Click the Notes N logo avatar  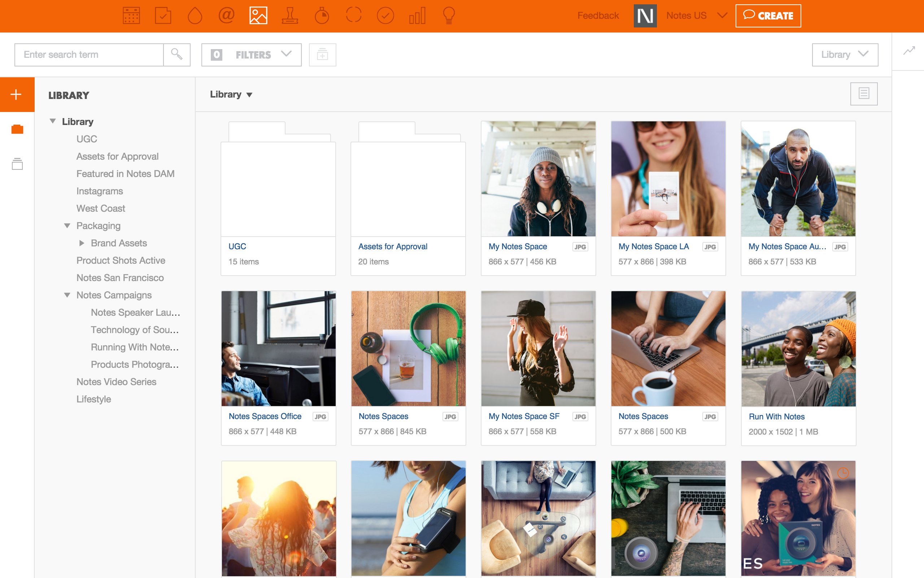[x=645, y=16]
